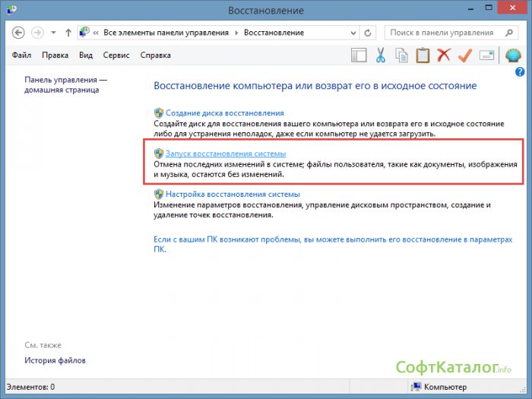This screenshot has width=532, height=399.
Task: Open the Файл menu
Action: click(x=23, y=55)
